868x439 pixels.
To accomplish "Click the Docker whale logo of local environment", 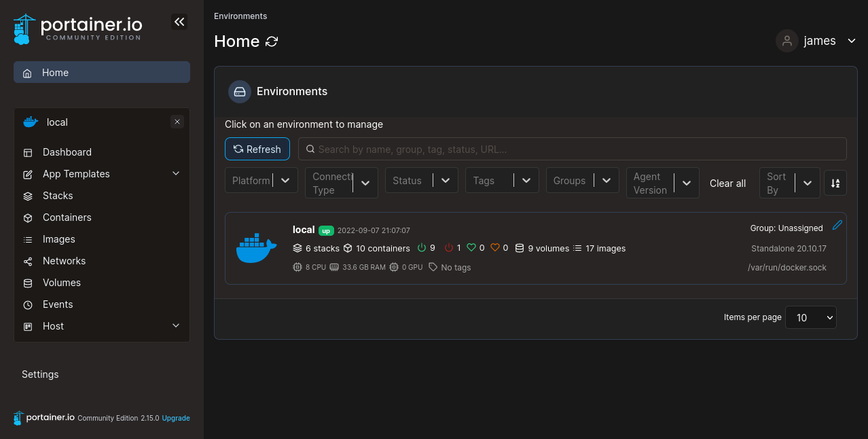I will (256, 248).
